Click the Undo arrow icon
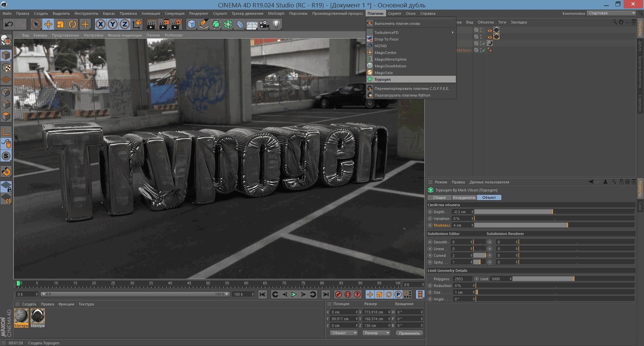Image resolution: width=644 pixels, height=346 pixels. tap(9, 24)
